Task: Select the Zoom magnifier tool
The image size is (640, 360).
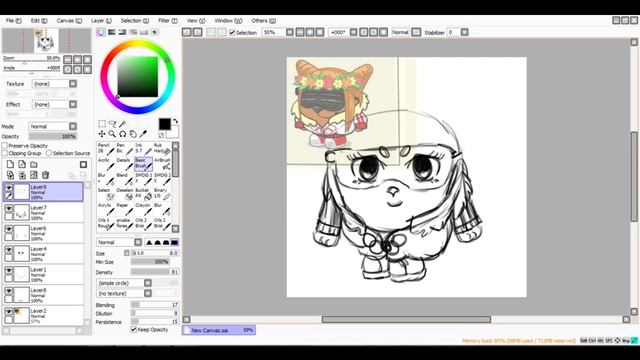Action: tap(112, 134)
